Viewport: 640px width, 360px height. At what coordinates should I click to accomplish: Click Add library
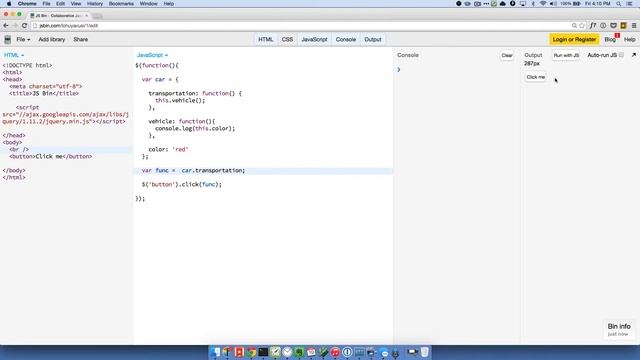[x=52, y=40]
